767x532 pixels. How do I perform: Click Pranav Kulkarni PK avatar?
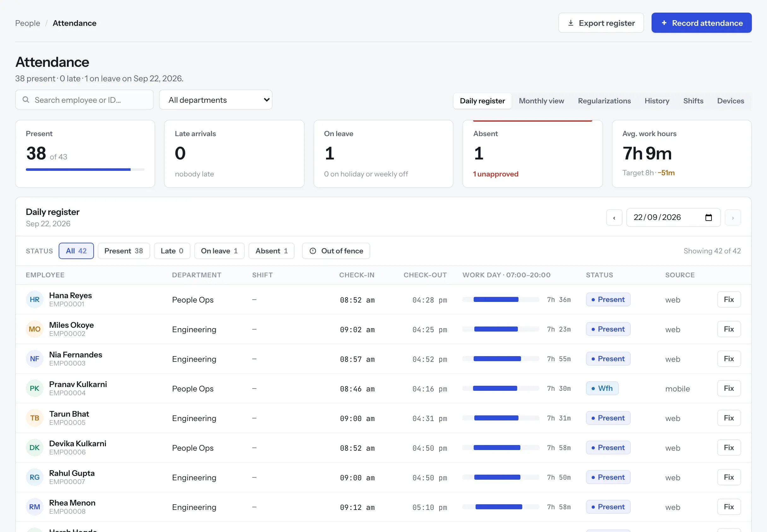[x=35, y=388]
